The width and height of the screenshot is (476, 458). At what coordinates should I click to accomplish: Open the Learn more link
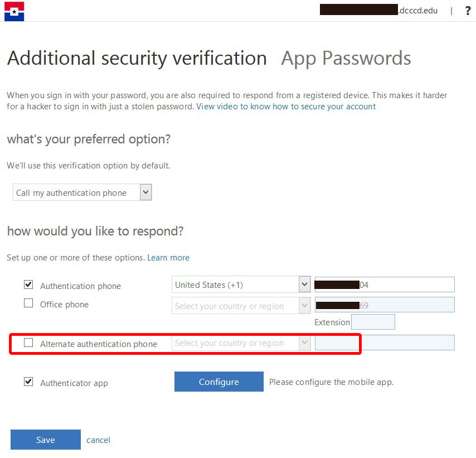coord(168,257)
